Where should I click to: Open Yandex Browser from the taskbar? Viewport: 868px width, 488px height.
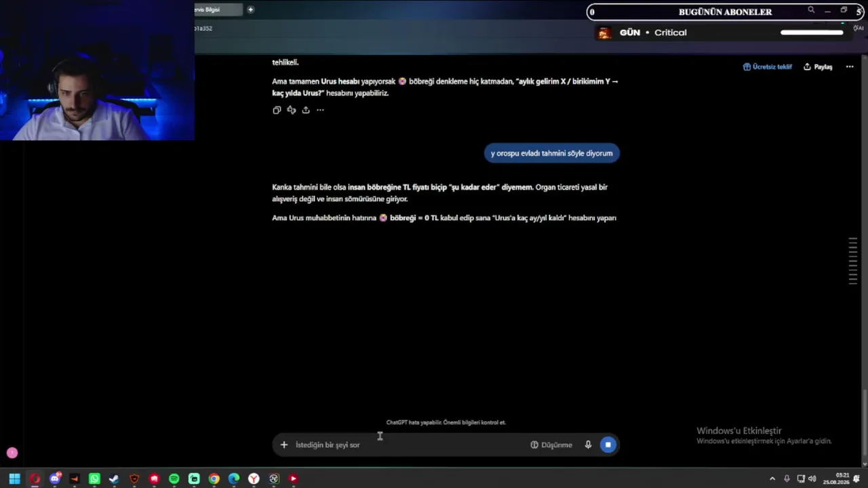coord(254,479)
